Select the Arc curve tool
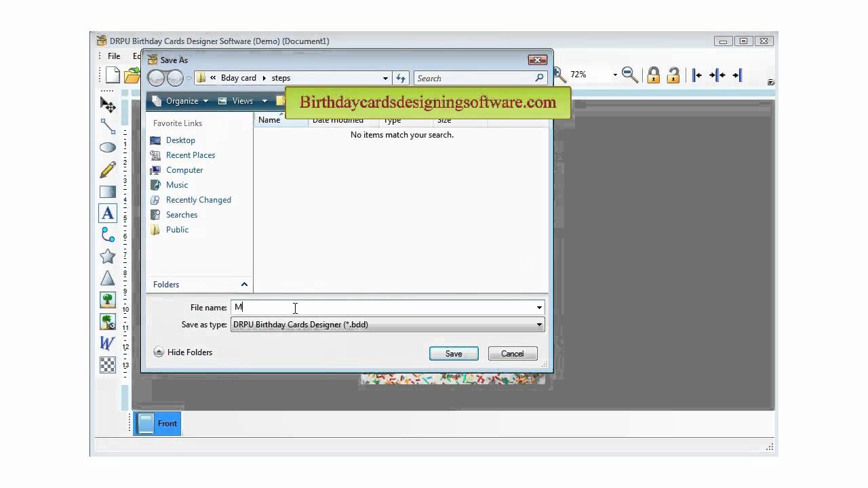 [108, 235]
